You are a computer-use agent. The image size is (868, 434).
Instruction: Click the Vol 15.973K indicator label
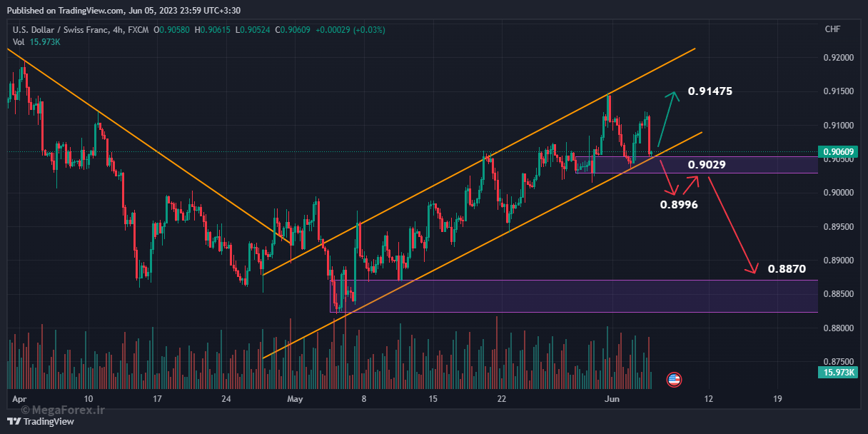point(36,42)
